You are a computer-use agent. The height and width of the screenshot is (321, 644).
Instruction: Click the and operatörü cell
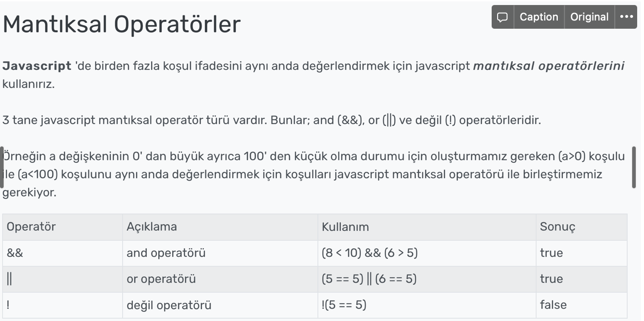click(220, 253)
